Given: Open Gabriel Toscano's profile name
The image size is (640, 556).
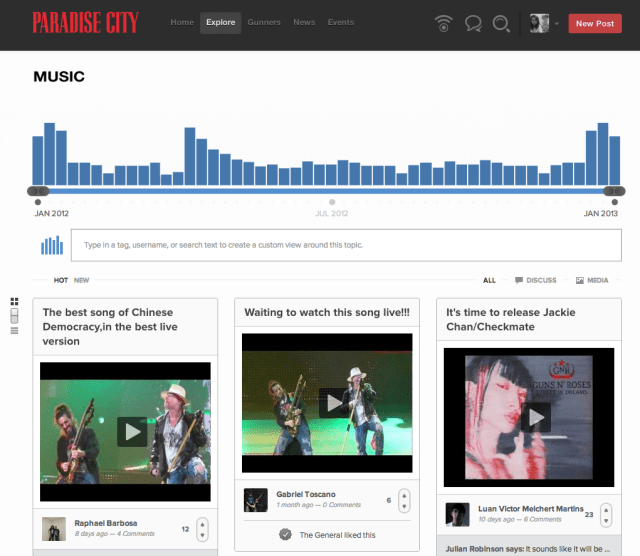Looking at the screenshot, I should [x=306, y=494].
